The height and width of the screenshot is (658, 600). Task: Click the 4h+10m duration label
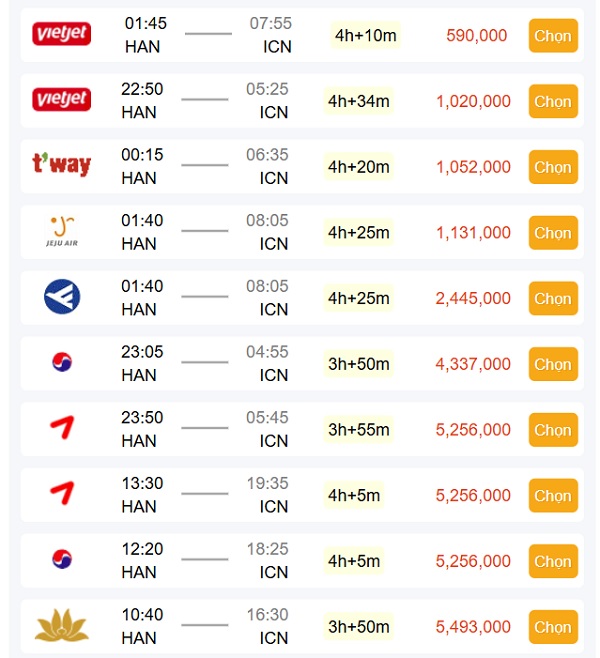365,36
